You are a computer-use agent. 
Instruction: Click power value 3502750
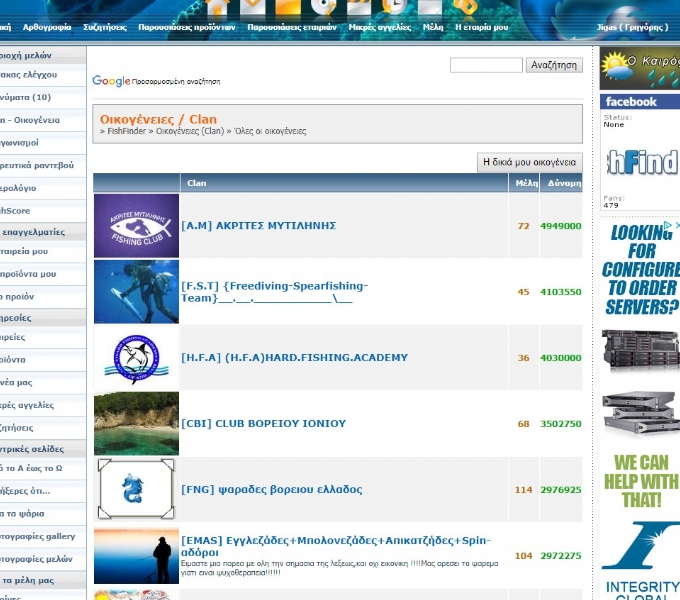click(561, 424)
